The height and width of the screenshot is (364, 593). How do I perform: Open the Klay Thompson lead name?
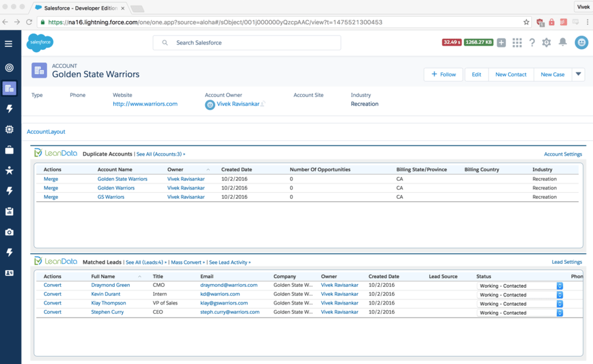coord(109,303)
